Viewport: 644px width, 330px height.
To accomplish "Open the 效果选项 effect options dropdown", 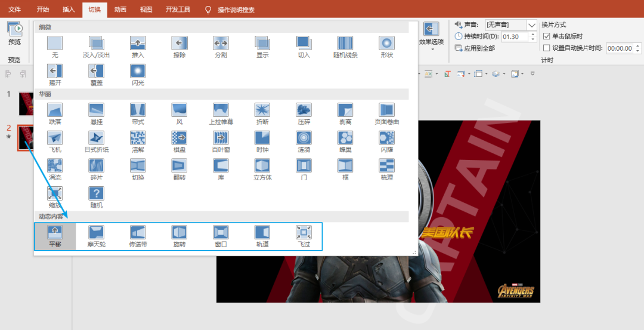I will tap(431, 36).
